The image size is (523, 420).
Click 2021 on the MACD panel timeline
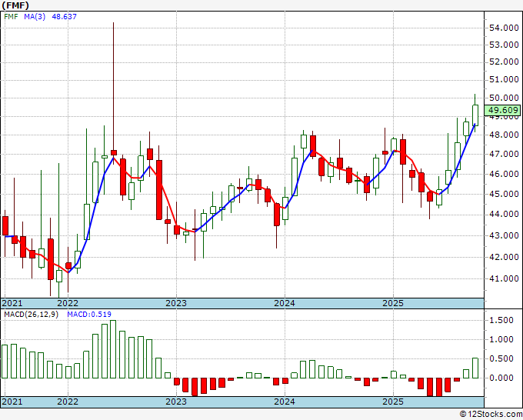point(12,402)
